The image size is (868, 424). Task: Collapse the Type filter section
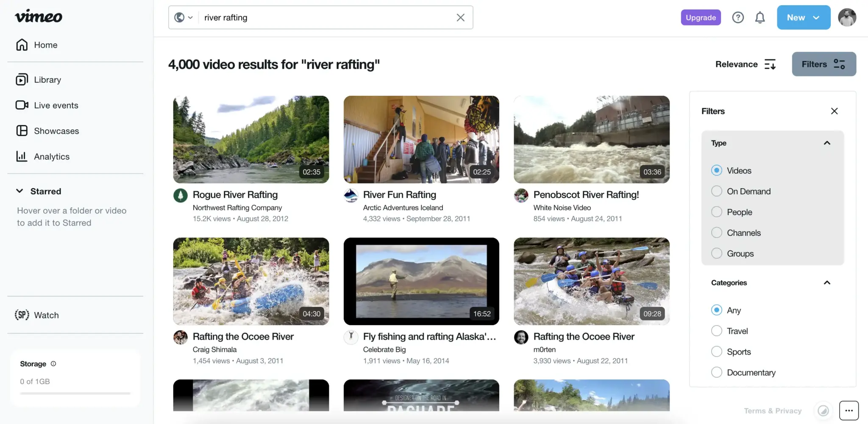(x=827, y=143)
